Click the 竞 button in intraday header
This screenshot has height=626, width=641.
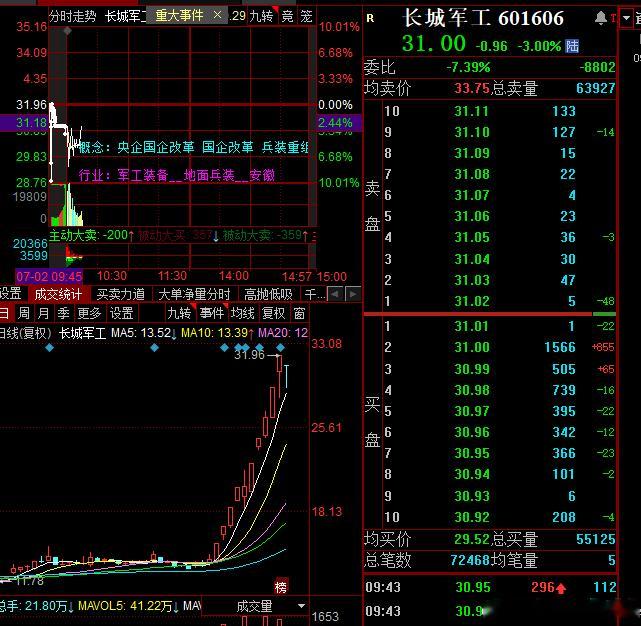point(287,16)
